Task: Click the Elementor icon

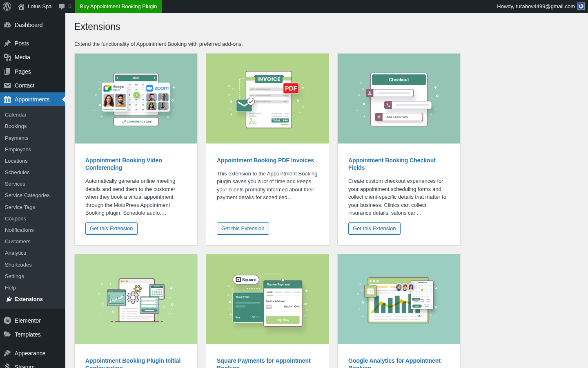Action: click(x=7, y=321)
